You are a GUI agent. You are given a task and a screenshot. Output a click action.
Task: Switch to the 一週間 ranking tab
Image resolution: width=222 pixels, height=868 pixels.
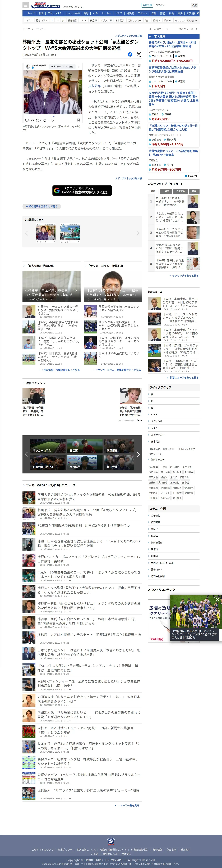tap(166, 191)
